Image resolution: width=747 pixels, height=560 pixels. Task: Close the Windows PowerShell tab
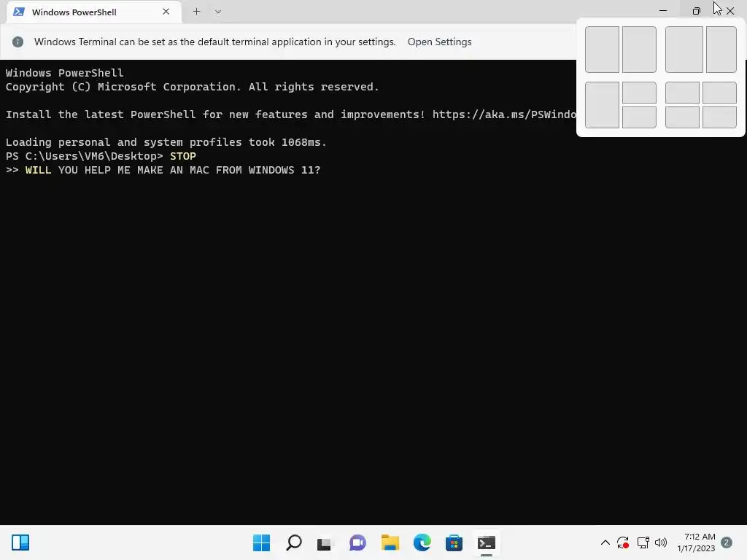166,12
